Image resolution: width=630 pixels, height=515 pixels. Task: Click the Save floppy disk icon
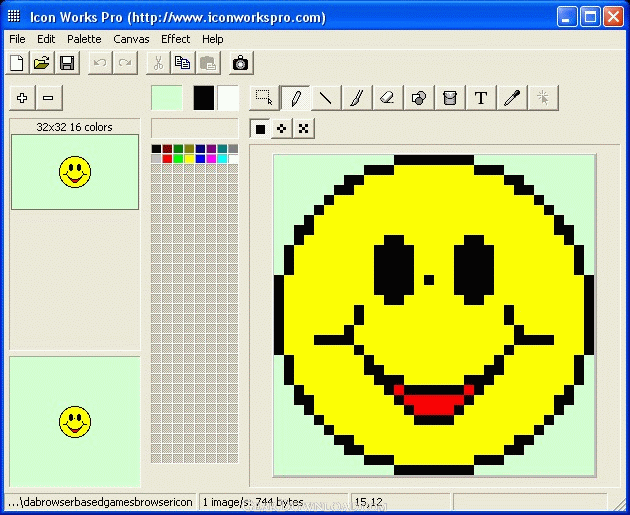point(67,63)
